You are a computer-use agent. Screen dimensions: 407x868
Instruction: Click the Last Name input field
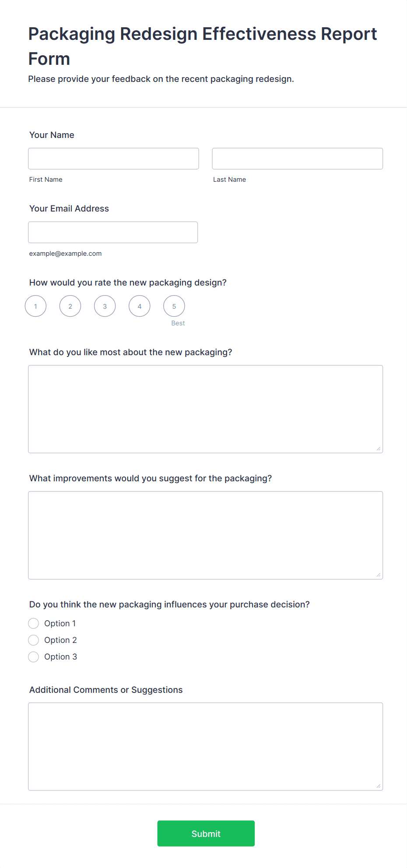point(297,159)
